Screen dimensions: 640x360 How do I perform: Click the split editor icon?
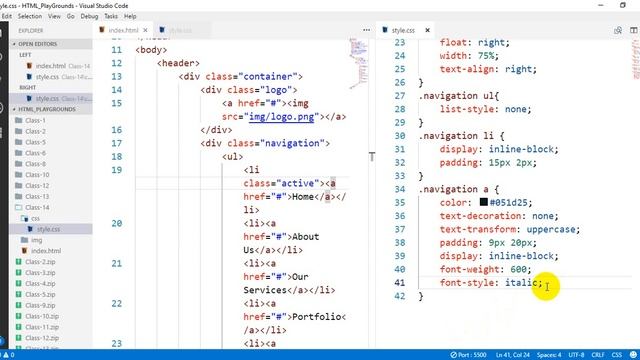(633, 30)
